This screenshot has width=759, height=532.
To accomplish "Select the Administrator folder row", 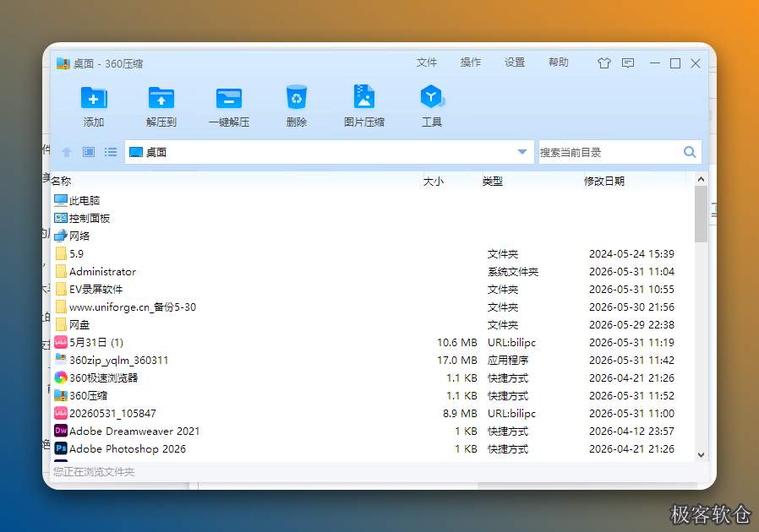I will pyautogui.click(x=373, y=271).
